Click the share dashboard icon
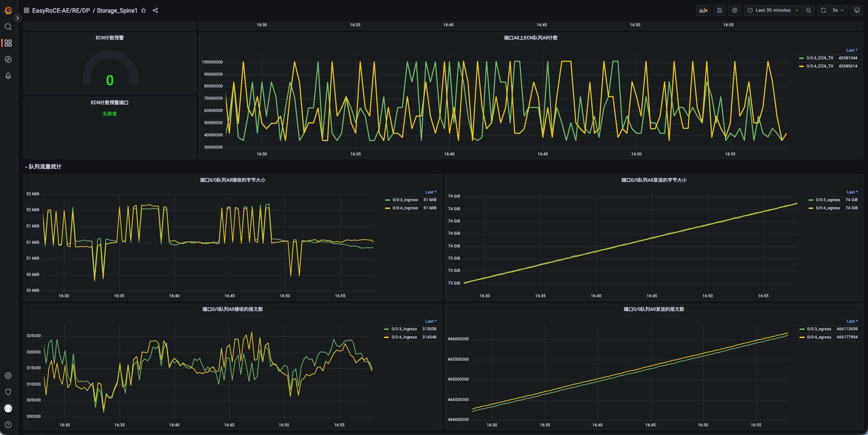 (x=155, y=10)
